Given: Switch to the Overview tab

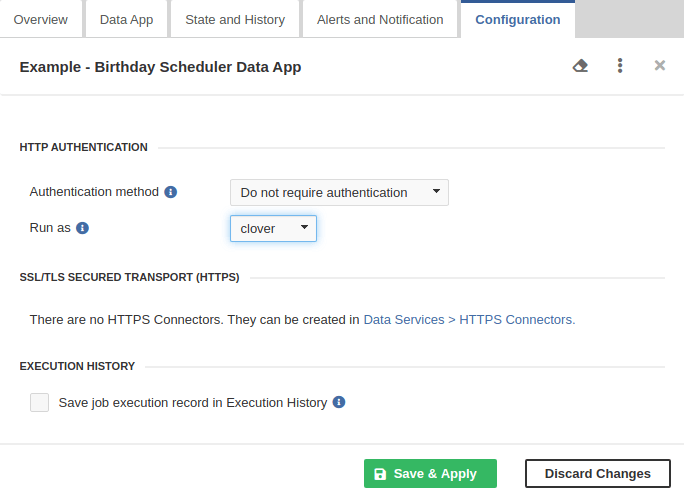Looking at the screenshot, I should pyautogui.click(x=41, y=20).
